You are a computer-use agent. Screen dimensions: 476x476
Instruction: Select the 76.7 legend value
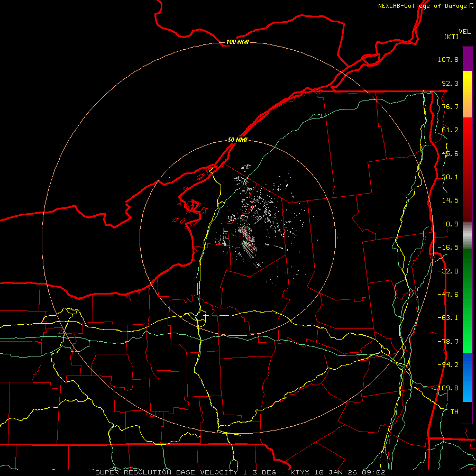[x=450, y=106]
